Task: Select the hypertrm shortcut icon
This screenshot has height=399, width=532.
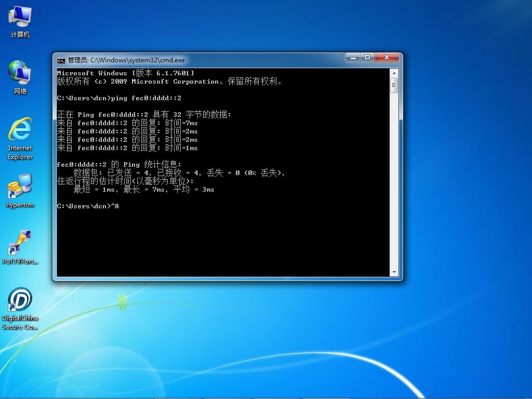Action: 20,191
